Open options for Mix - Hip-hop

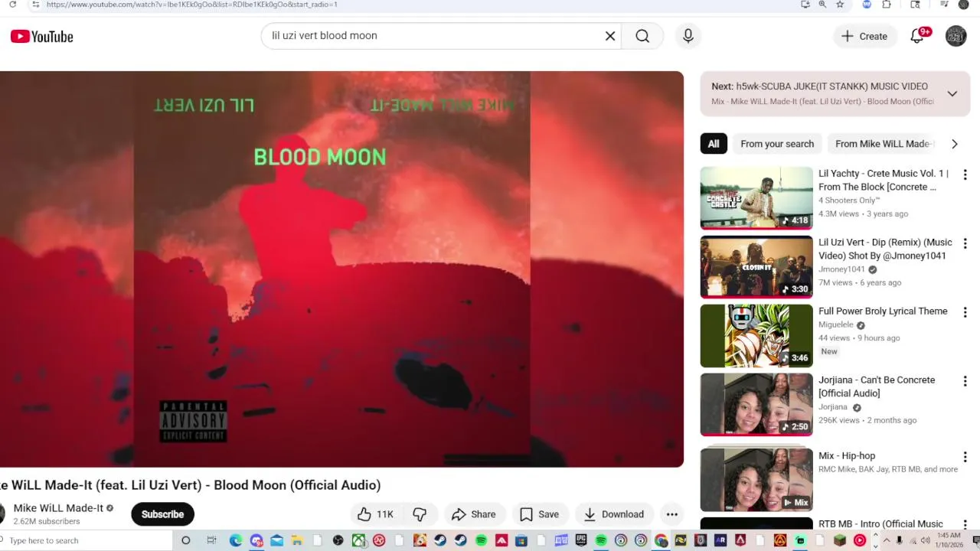coord(965,457)
